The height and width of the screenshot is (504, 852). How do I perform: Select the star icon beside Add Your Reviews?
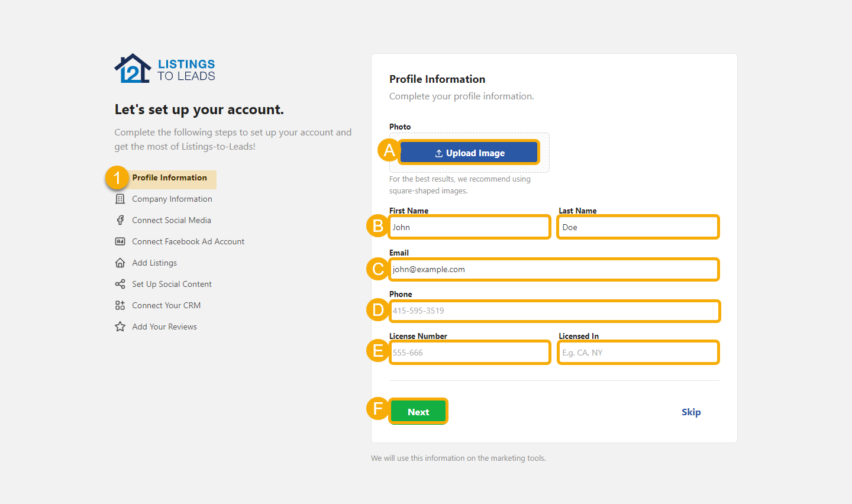click(120, 327)
